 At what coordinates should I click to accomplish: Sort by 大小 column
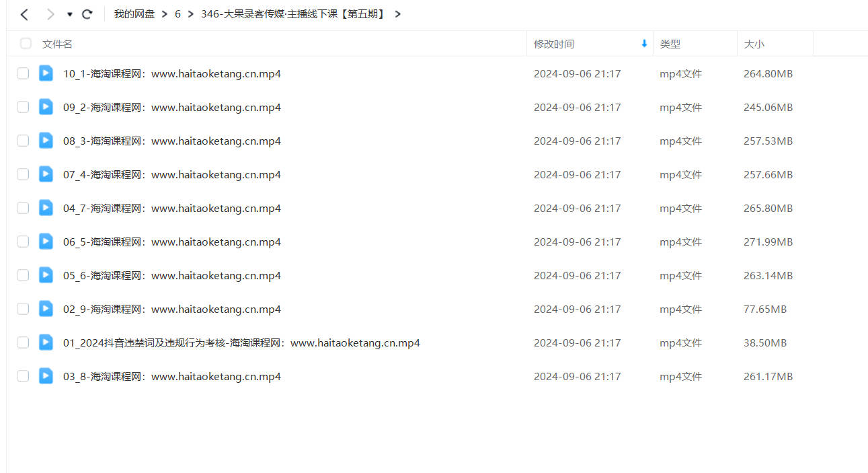click(754, 44)
